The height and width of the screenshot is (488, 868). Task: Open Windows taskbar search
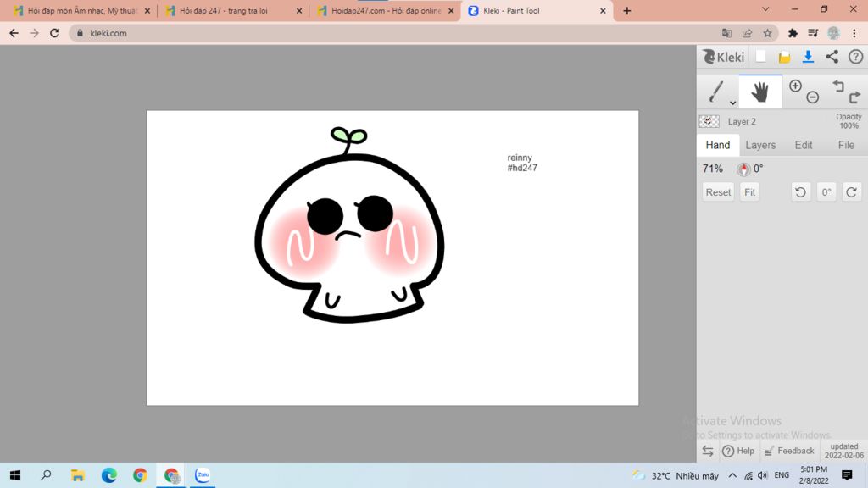(x=46, y=475)
